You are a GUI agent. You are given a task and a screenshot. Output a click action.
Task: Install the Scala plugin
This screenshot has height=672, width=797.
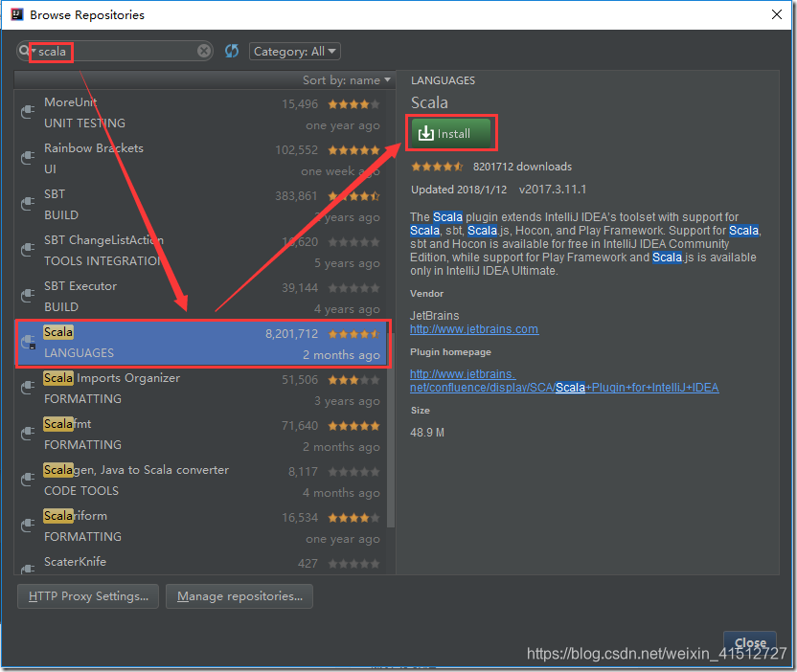[x=451, y=133]
